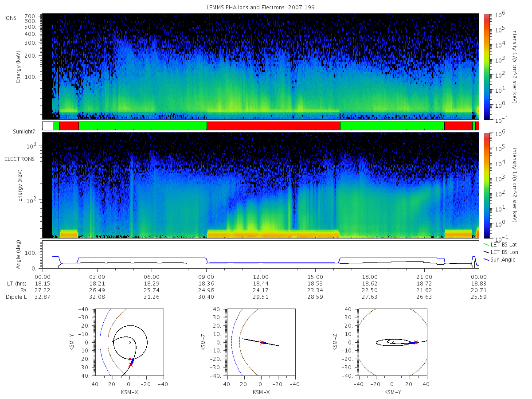Open the KSM-X versus KSM-Z orbit plot
This screenshot has width=532, height=399.
(260, 342)
